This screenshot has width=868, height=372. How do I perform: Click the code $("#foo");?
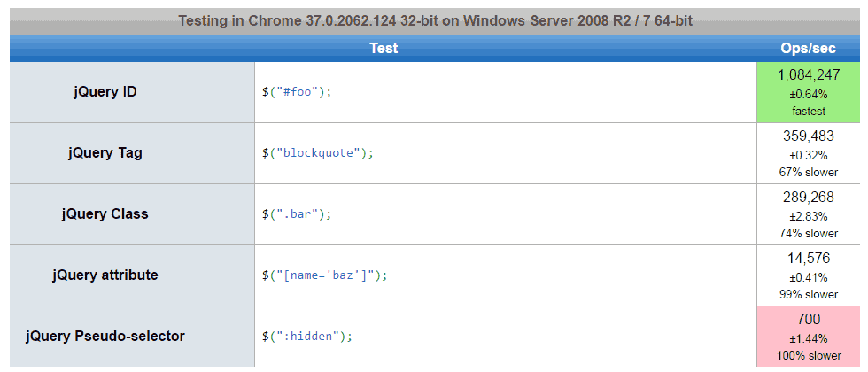(x=297, y=92)
